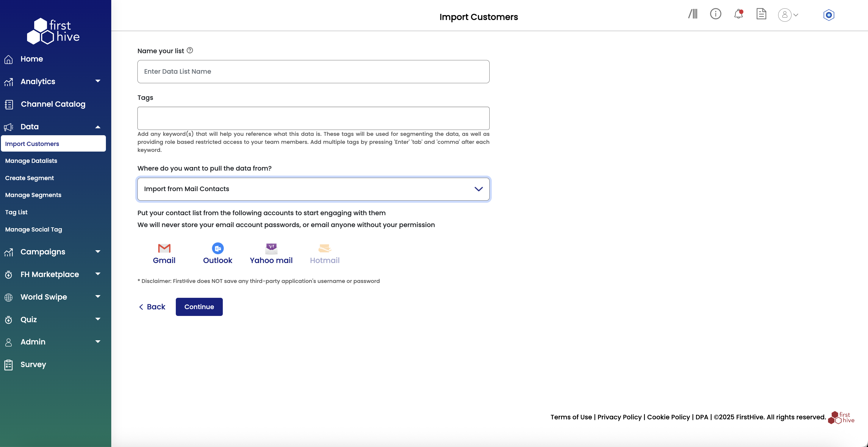Image resolution: width=868 pixels, height=447 pixels.
Task: Select Gmail as contact source
Action: (164, 254)
